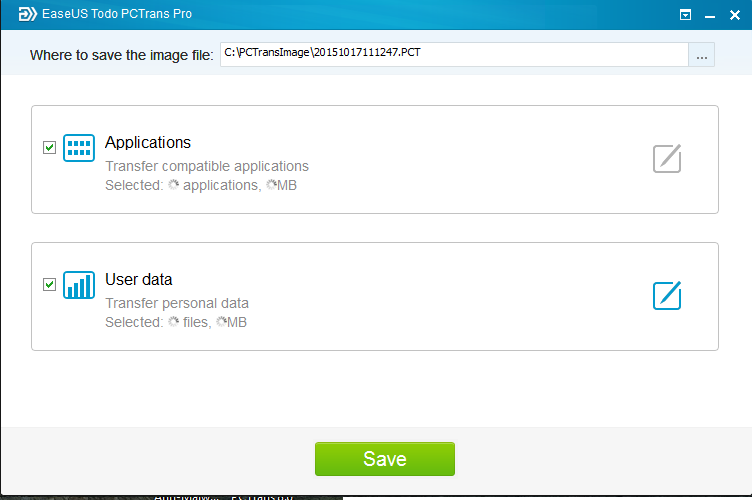Click the Transfer personal data description
Image resolution: width=752 pixels, height=500 pixels.
pos(177,303)
